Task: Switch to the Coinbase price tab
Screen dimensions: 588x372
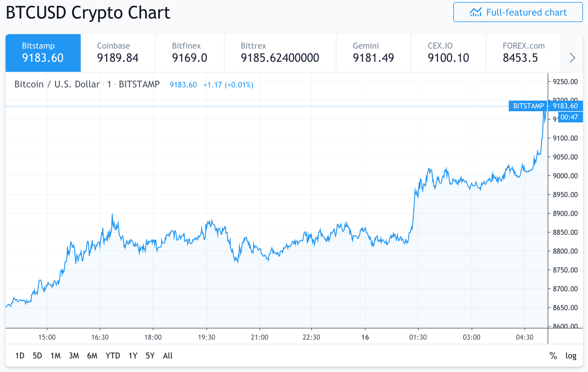Action: (x=118, y=53)
